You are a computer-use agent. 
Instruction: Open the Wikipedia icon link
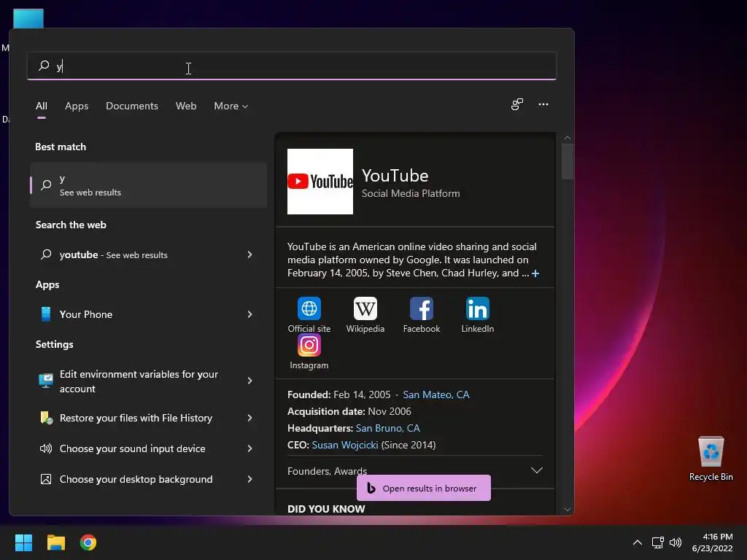(x=365, y=308)
